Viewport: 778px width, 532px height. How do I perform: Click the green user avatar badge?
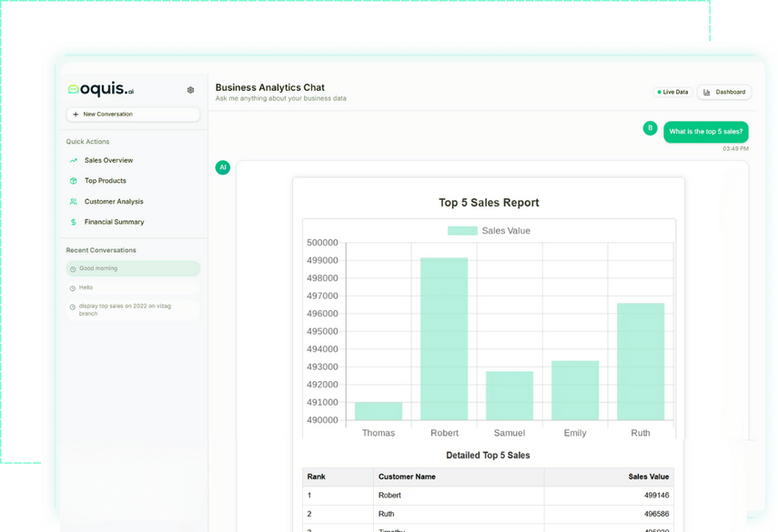coord(650,128)
